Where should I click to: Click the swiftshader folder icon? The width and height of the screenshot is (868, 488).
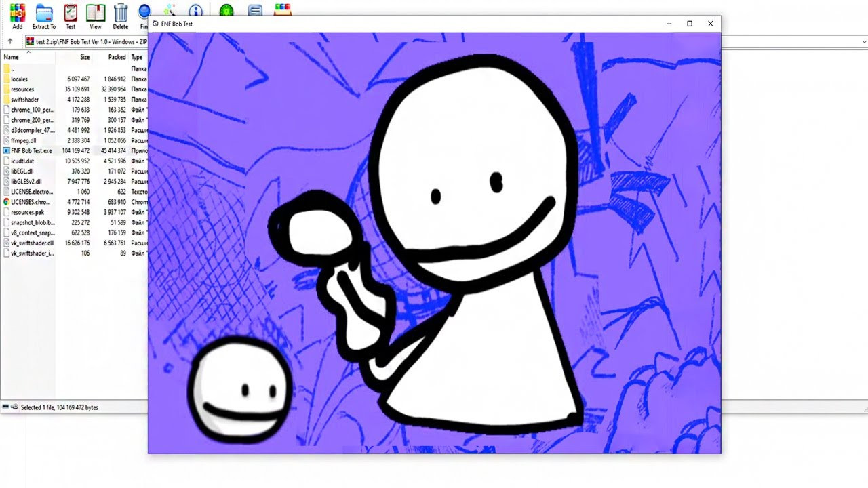tap(6, 100)
